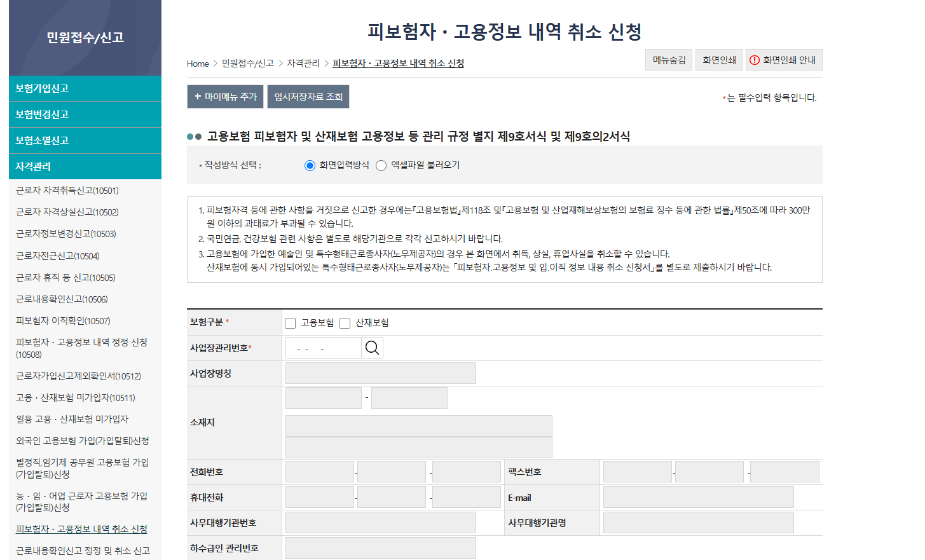Click the E-mail field
Image resolution: width=925 pixels, height=560 pixels.
pyautogui.click(x=699, y=497)
